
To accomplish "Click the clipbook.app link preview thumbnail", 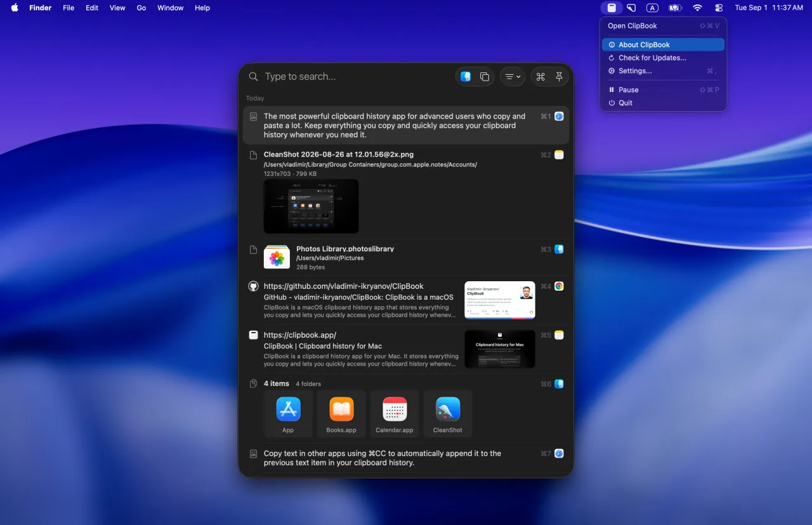I will tap(500, 349).
